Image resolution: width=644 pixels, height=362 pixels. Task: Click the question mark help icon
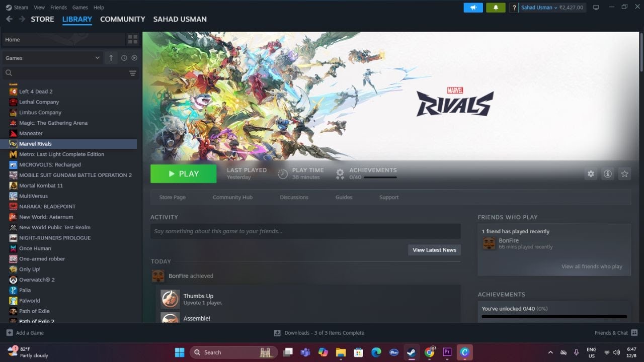pos(514,8)
